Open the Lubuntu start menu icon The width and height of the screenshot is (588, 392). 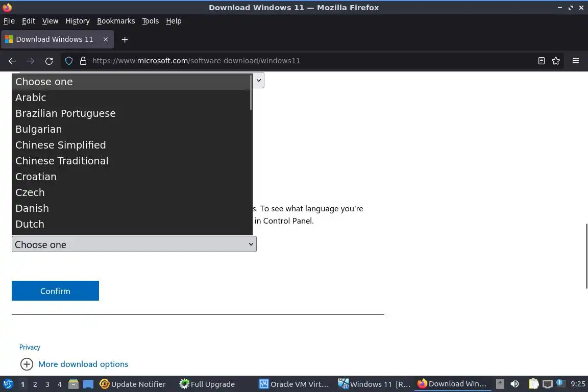pyautogui.click(x=8, y=384)
